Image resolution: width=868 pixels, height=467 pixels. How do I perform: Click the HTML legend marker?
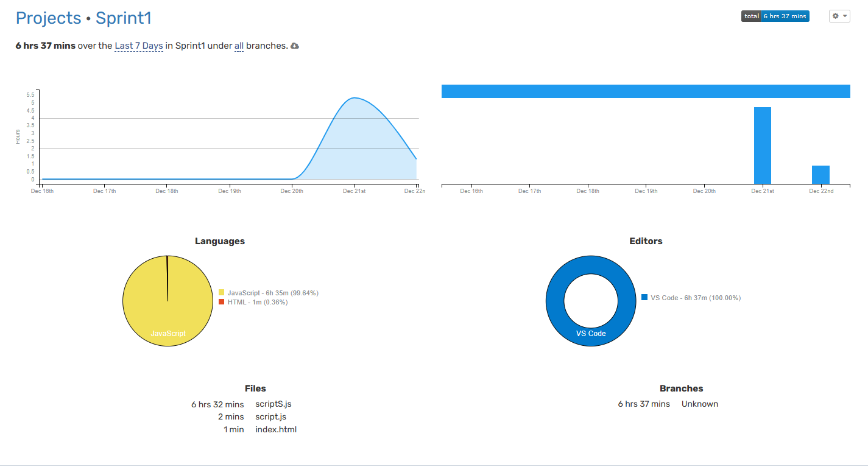(x=222, y=301)
